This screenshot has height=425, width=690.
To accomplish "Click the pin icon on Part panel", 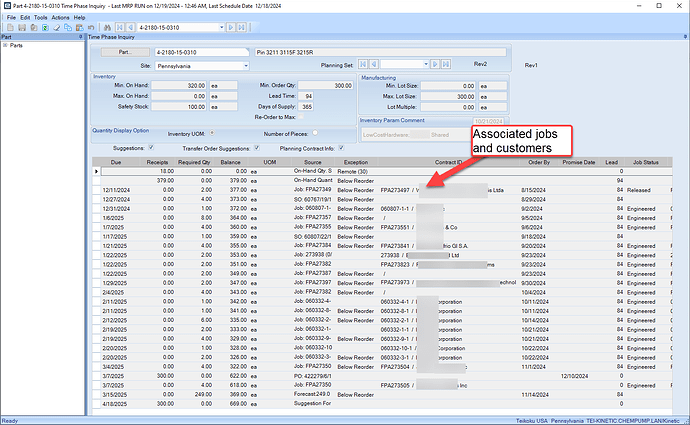I will coord(80,37).
